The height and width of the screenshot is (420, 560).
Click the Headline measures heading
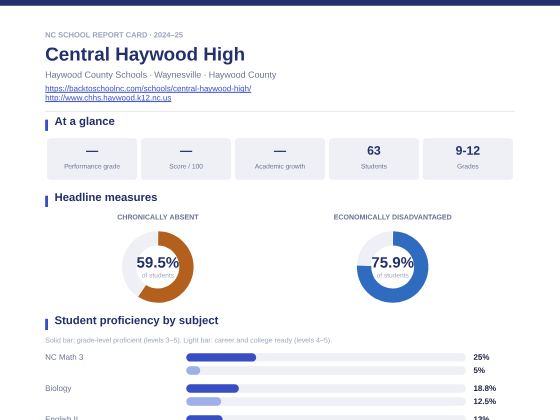point(106,197)
